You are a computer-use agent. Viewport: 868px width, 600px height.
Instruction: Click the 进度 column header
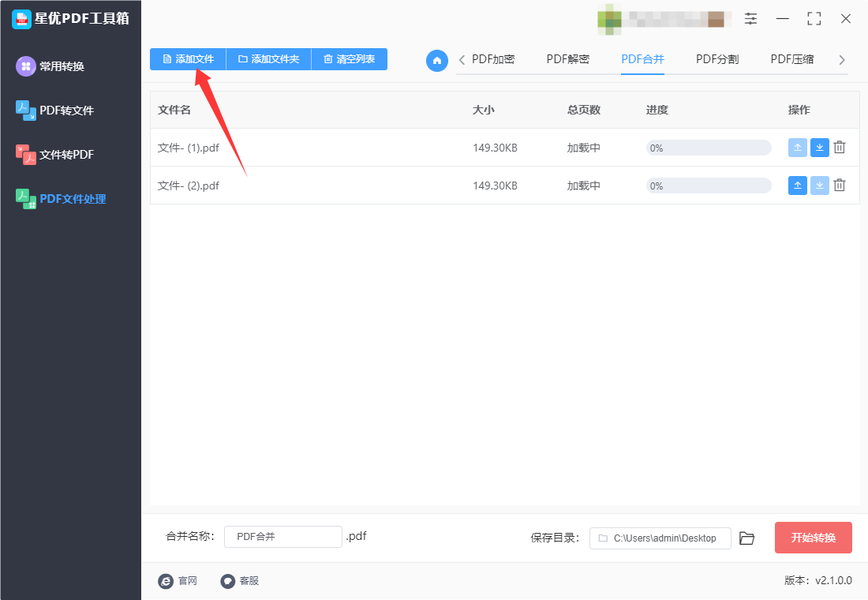[x=657, y=110]
